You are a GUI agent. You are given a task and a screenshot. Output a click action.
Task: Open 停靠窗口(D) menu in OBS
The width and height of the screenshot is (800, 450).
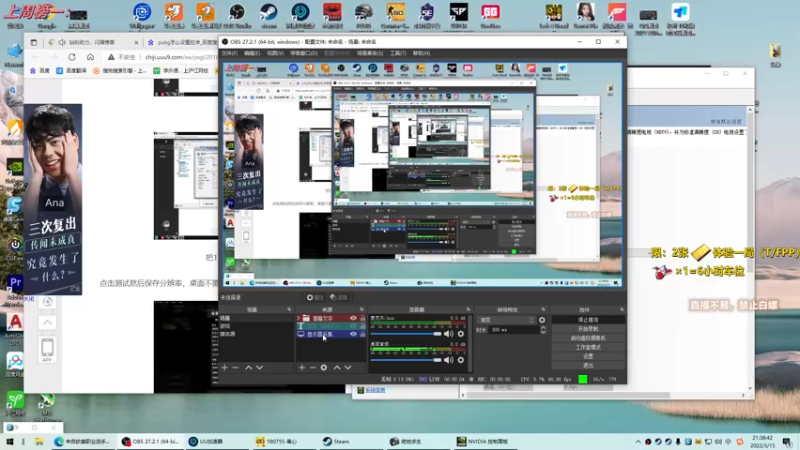pyautogui.click(x=304, y=53)
